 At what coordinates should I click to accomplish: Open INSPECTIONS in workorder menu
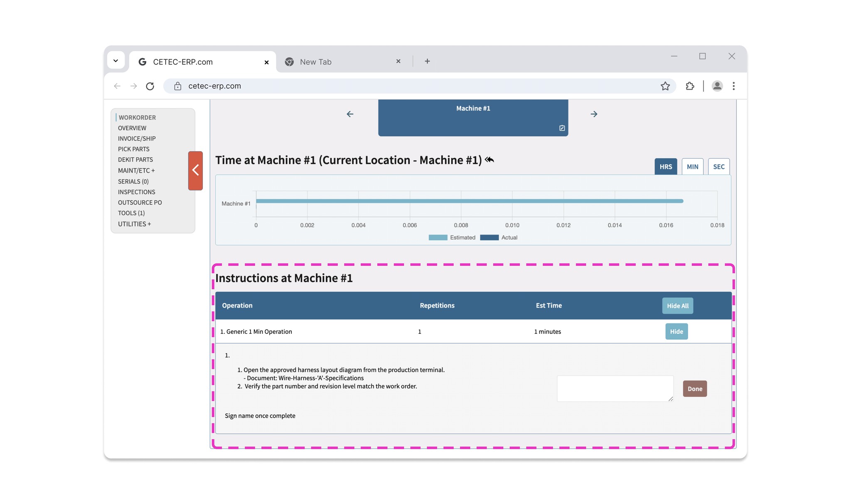click(136, 192)
